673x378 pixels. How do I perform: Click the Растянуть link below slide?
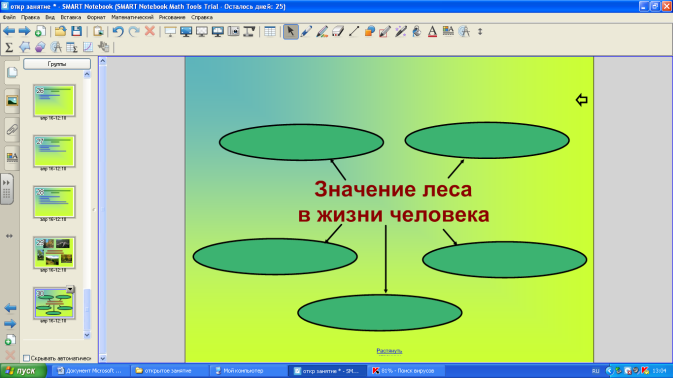pyautogui.click(x=389, y=351)
